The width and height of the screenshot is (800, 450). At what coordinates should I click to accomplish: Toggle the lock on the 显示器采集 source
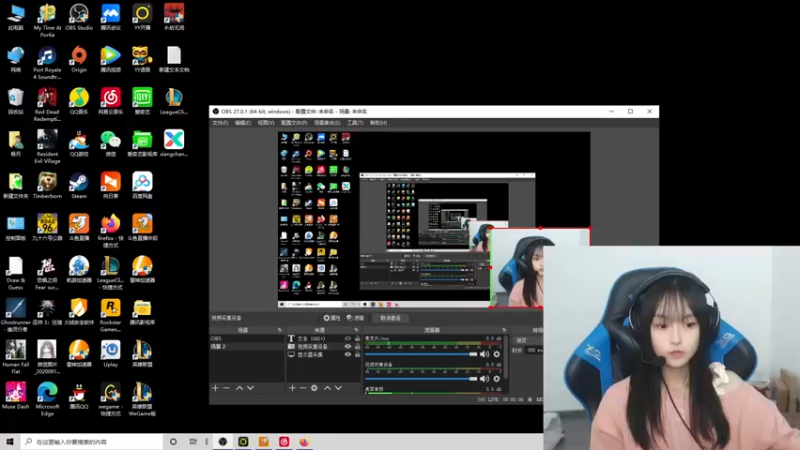357,355
